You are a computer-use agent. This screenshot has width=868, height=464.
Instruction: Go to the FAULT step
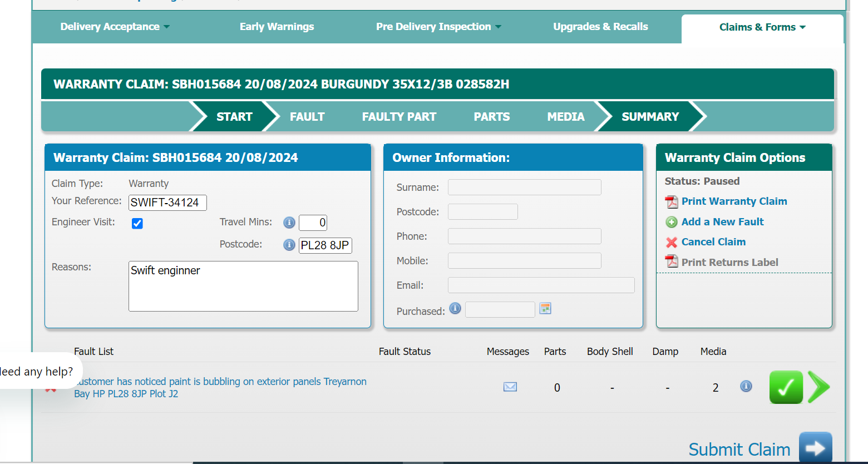coord(307,117)
